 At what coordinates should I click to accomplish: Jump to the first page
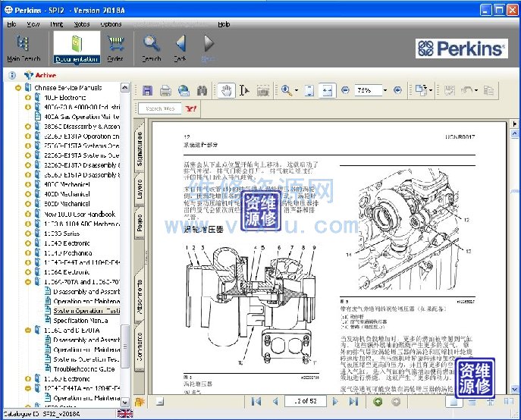tap(256, 402)
